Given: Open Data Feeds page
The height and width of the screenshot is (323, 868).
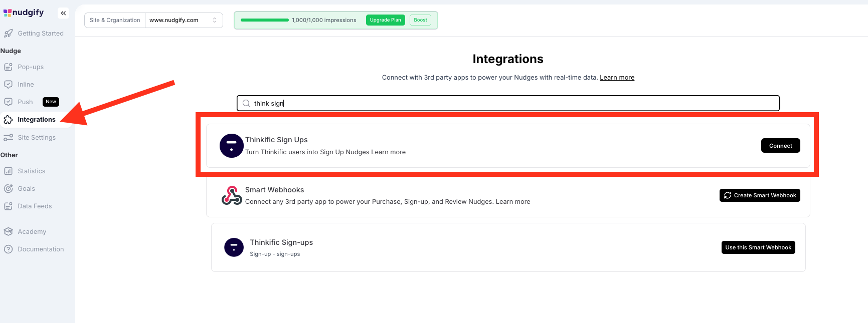Looking at the screenshot, I should coord(35,206).
